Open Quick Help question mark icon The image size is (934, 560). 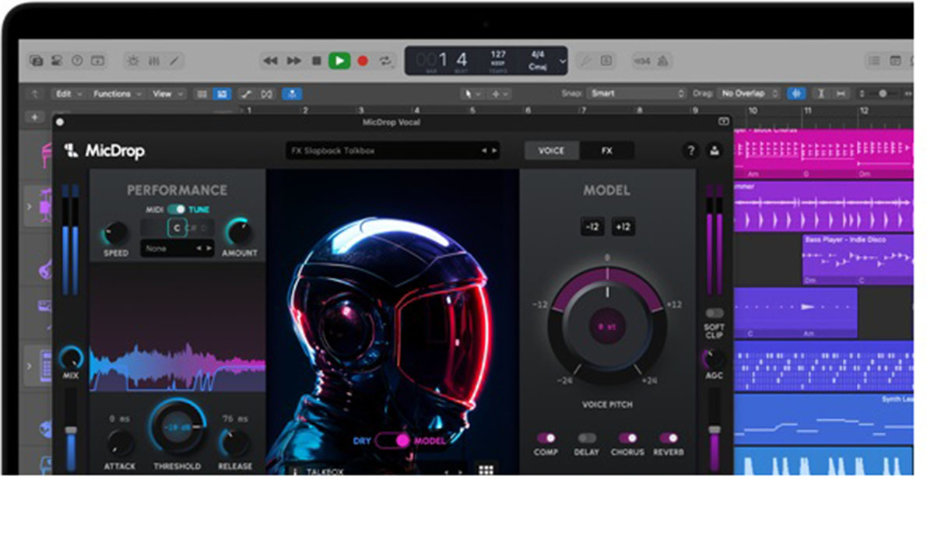(x=77, y=61)
